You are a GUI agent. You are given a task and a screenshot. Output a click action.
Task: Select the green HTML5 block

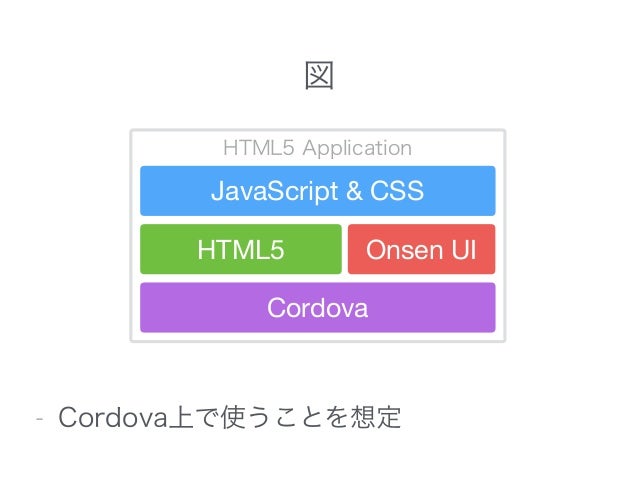coord(241,249)
